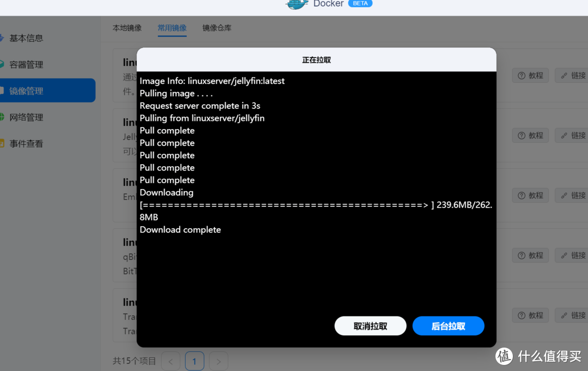
Task: Go to the previous page with the left arrow
Action: [170, 361]
